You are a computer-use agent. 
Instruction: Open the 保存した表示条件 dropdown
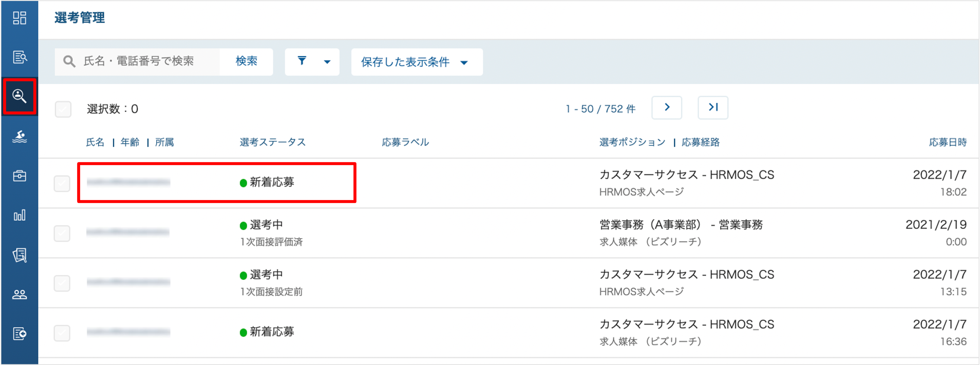pyautogui.click(x=417, y=62)
